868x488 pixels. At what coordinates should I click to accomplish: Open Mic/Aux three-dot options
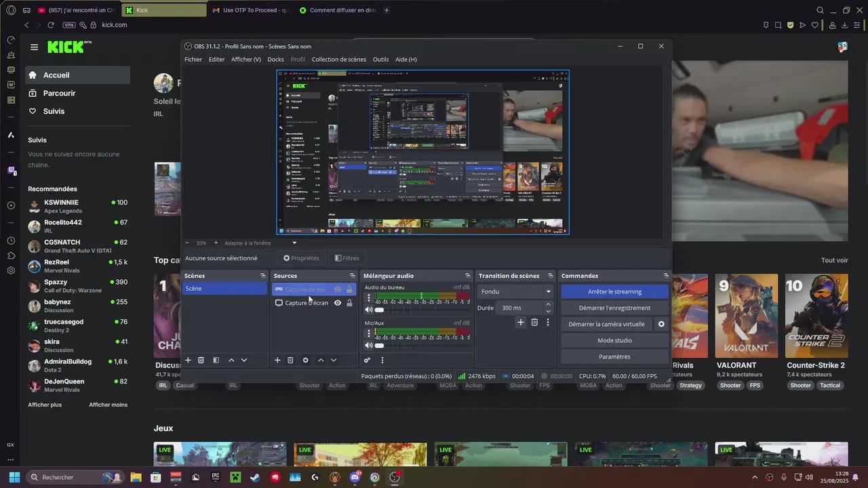click(x=368, y=333)
